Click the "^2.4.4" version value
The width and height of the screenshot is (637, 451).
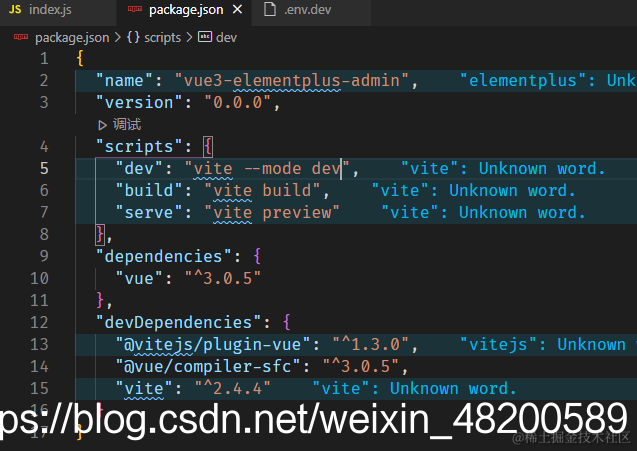[x=232, y=388]
